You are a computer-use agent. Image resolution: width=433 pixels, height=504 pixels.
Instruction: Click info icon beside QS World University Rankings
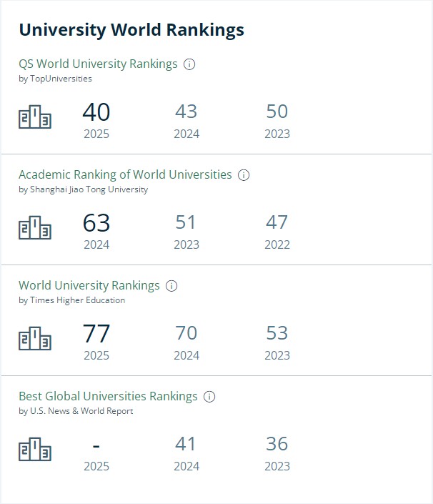(x=189, y=64)
